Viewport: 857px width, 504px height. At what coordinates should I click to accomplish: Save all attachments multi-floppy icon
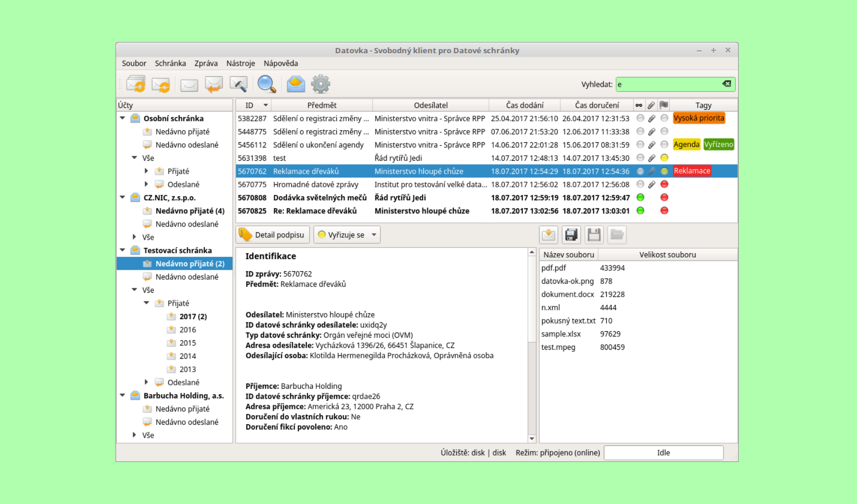(x=571, y=234)
